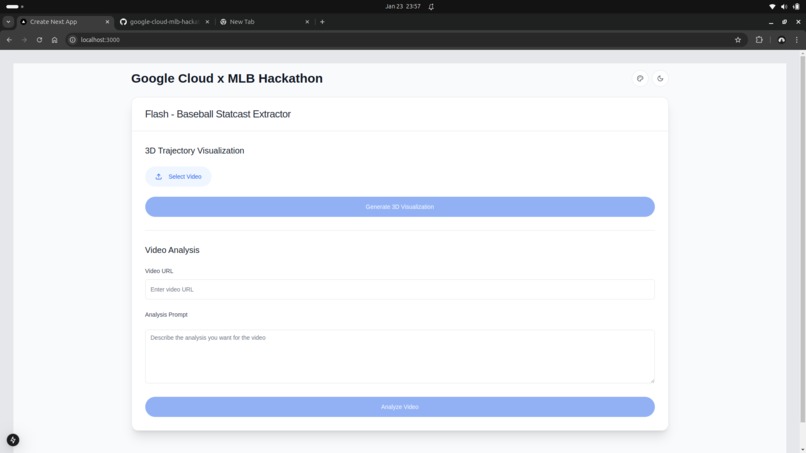Toggle dark mode with moon icon
Viewport: 806px width, 453px height.
(660, 79)
